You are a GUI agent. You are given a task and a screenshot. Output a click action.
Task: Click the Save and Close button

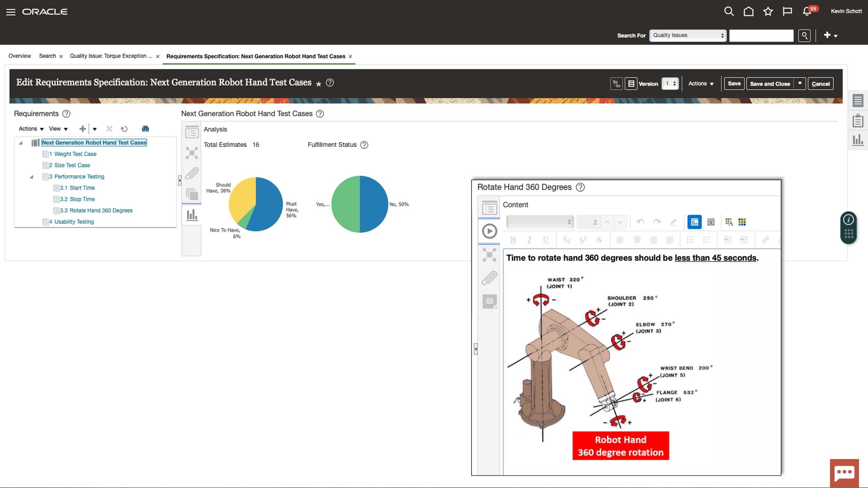(770, 84)
